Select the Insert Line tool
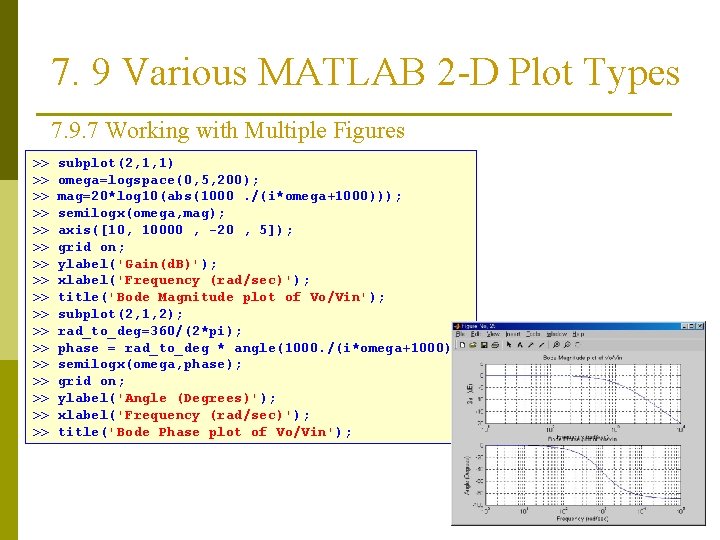Image resolution: width=720 pixels, height=540 pixels. [x=541, y=345]
